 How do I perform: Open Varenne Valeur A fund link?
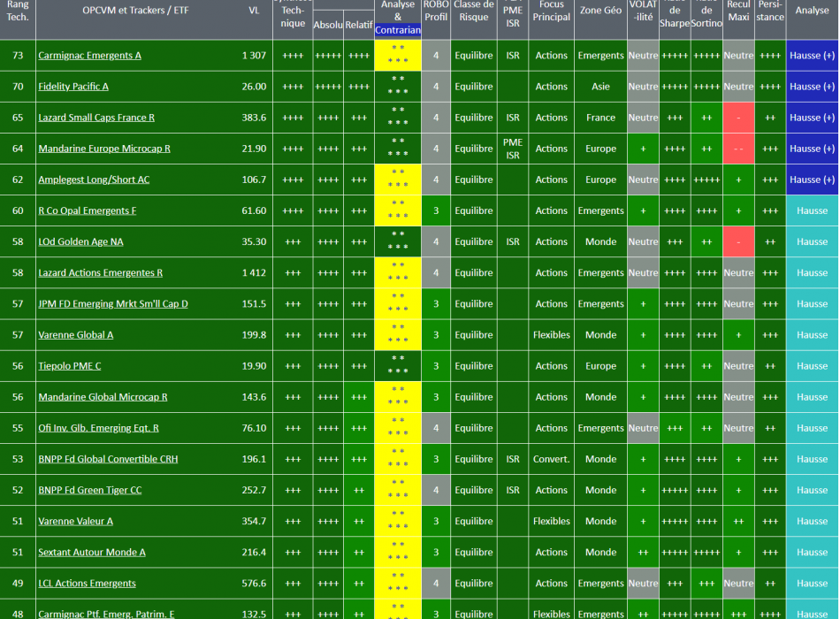tap(75, 522)
